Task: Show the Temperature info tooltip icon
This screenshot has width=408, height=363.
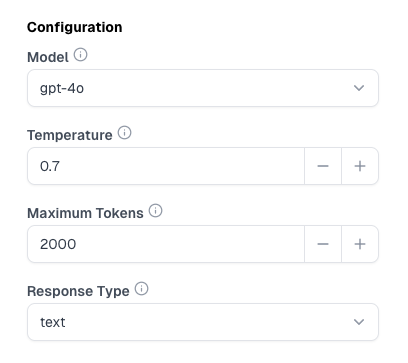Action: click(125, 133)
